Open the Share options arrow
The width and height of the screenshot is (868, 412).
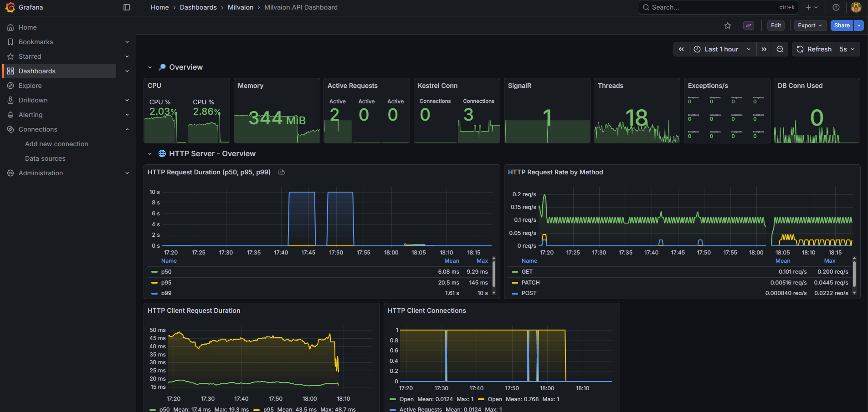pyautogui.click(x=859, y=25)
